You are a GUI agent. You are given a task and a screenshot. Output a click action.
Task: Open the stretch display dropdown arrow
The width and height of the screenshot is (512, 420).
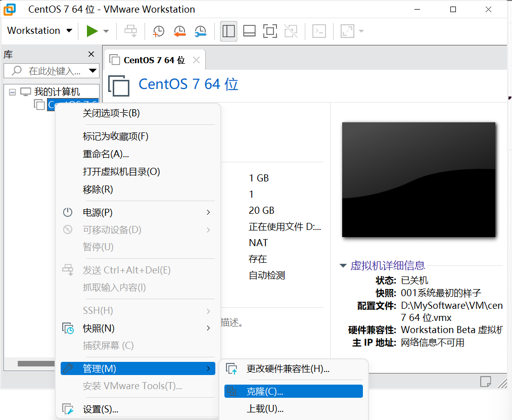tap(361, 31)
